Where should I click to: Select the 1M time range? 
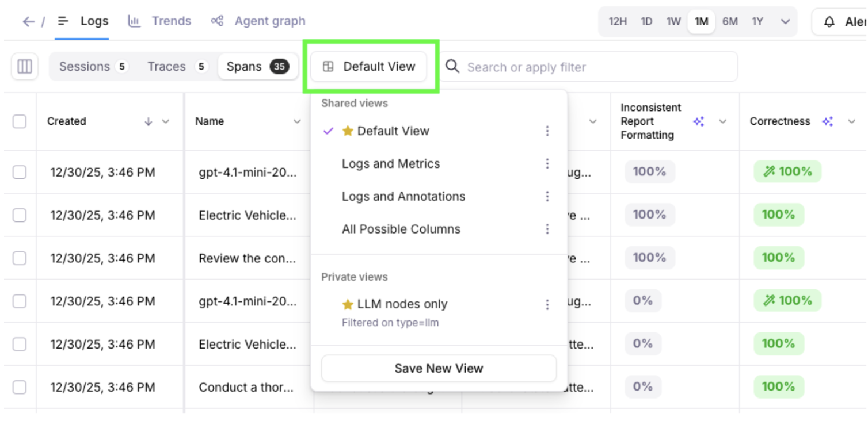tap(701, 22)
